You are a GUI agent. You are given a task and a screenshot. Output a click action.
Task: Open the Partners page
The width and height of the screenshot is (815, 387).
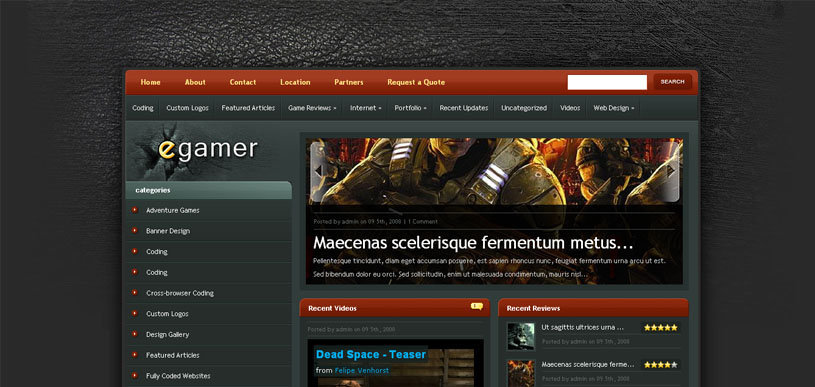[x=349, y=82]
